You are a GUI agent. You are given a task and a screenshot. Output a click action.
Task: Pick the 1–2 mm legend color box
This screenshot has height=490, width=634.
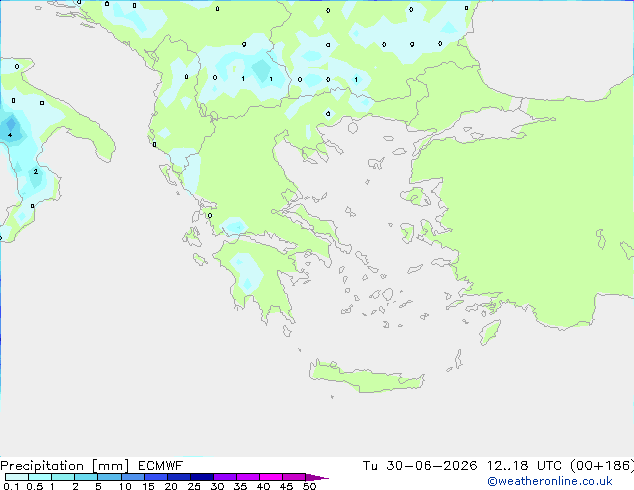63,477
